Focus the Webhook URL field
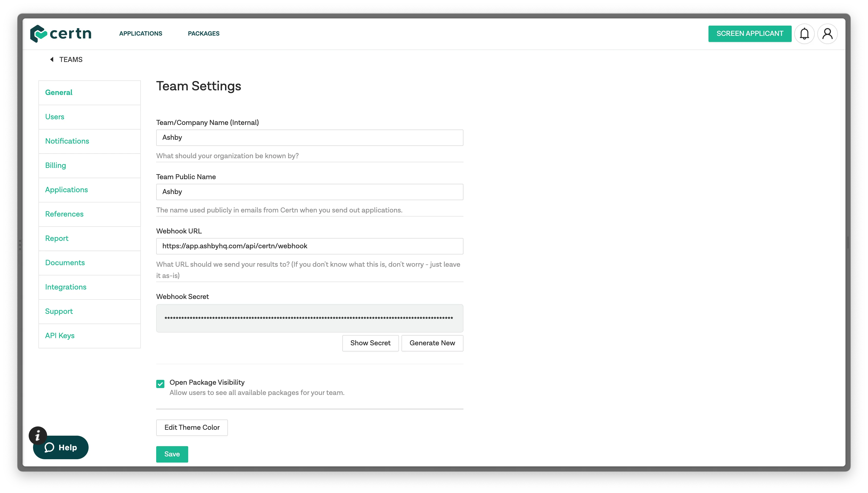 tap(310, 246)
